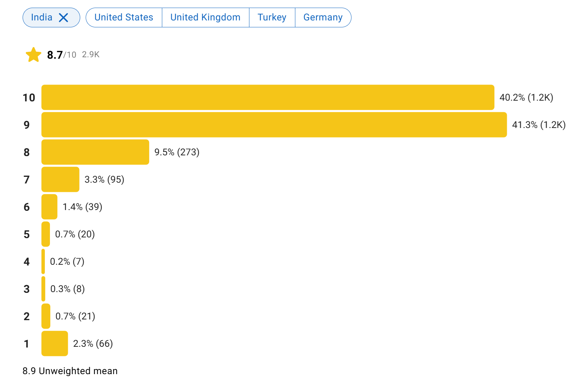
Task: Select the 7-star rating bar
Action: pos(61,179)
